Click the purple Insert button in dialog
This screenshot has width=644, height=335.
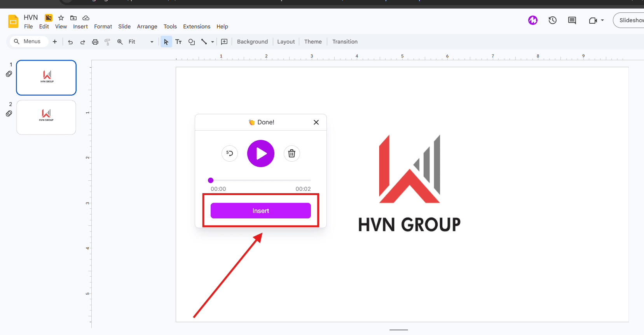point(261,211)
